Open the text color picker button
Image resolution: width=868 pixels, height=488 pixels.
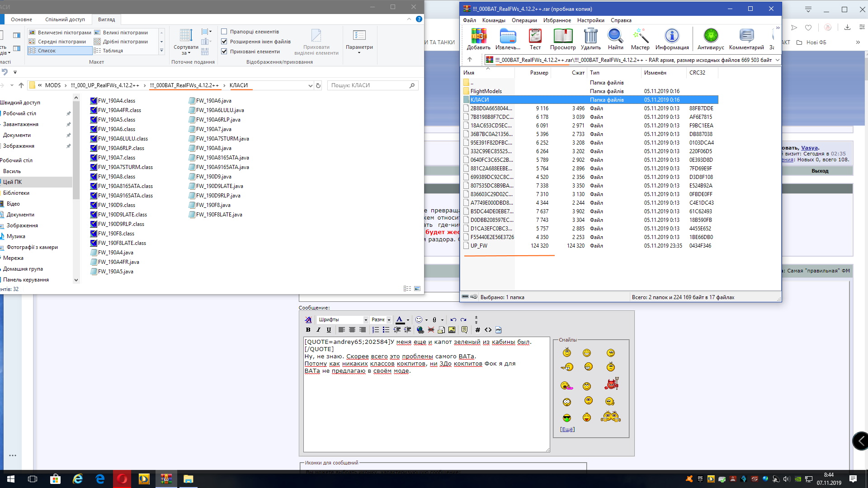(x=400, y=320)
